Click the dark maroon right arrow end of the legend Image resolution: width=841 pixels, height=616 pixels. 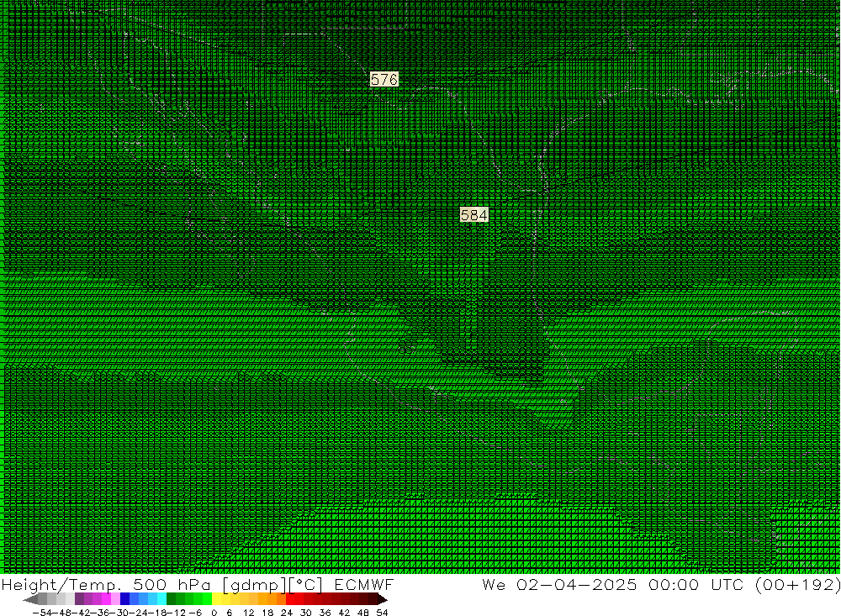coord(383,599)
